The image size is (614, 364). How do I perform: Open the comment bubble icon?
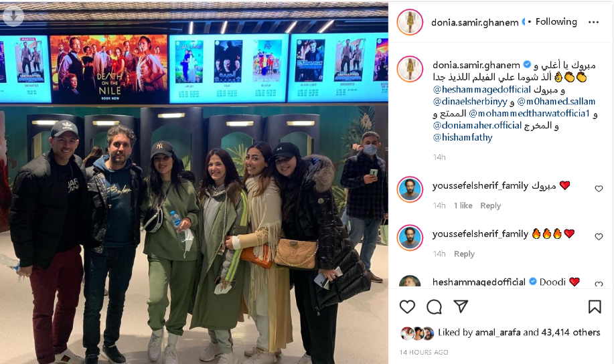(435, 307)
